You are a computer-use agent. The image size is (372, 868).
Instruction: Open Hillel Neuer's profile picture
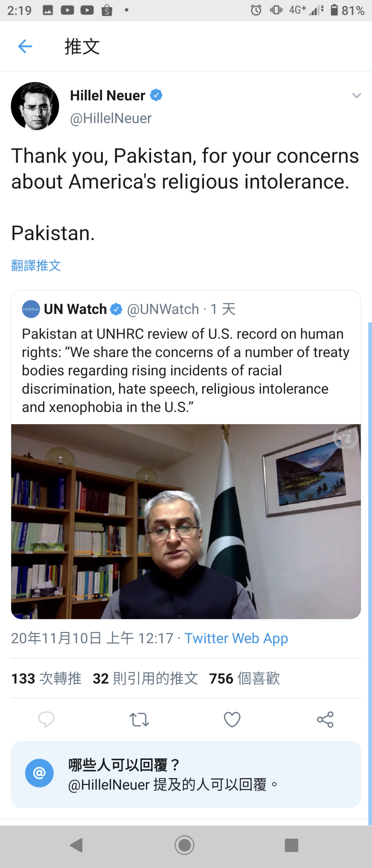pyautogui.click(x=35, y=106)
